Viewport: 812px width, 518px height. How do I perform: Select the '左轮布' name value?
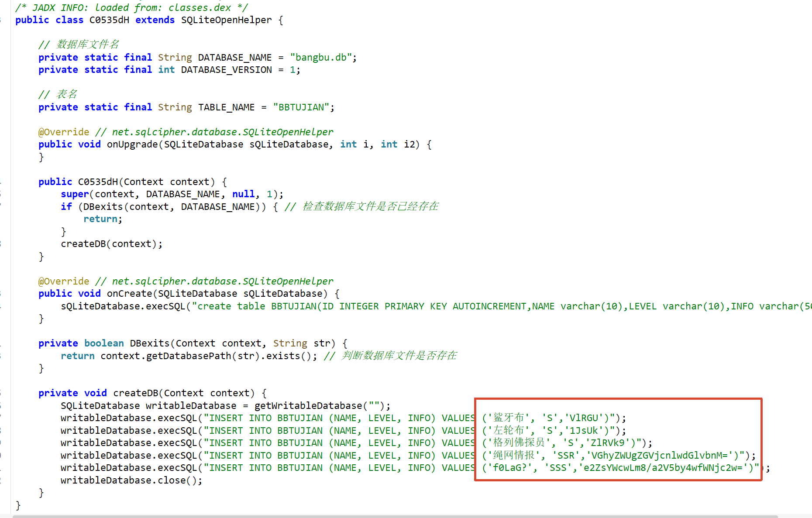coord(508,431)
